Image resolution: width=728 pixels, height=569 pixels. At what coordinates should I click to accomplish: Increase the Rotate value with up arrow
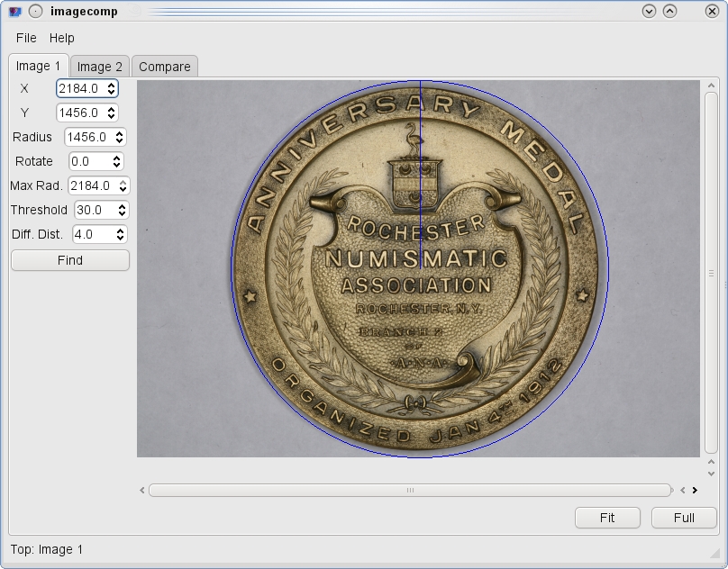click(116, 158)
